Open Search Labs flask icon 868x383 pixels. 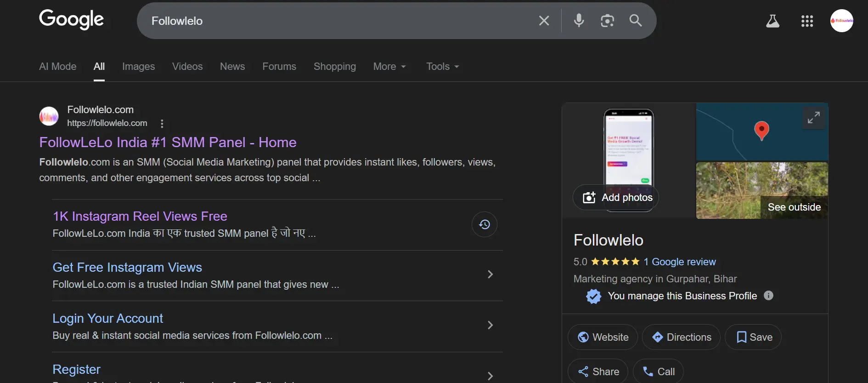click(x=772, y=21)
